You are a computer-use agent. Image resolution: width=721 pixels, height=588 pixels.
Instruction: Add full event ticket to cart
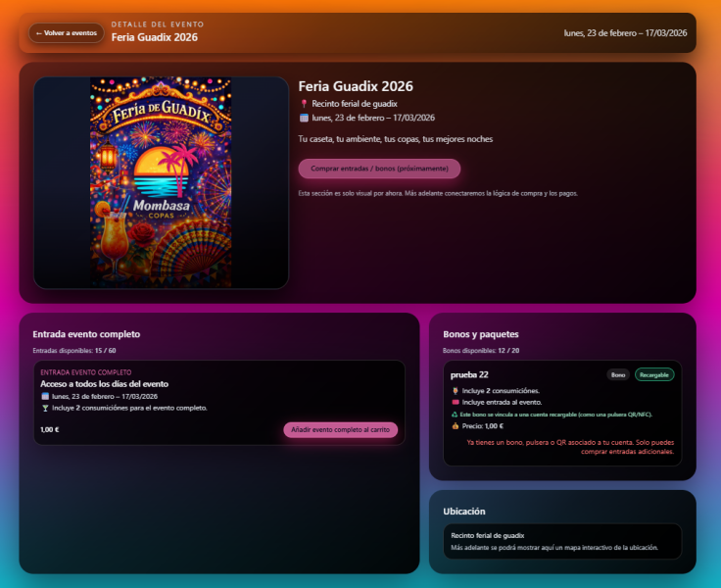(340, 430)
